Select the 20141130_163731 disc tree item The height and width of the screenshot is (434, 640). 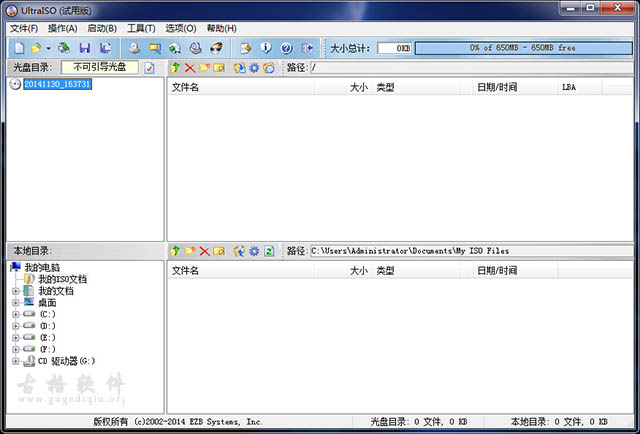[x=57, y=85]
